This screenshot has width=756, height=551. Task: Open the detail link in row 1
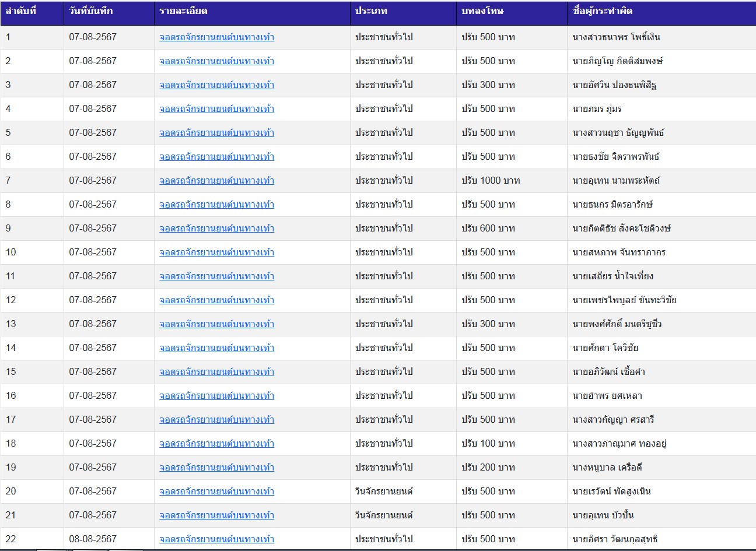pyautogui.click(x=216, y=37)
